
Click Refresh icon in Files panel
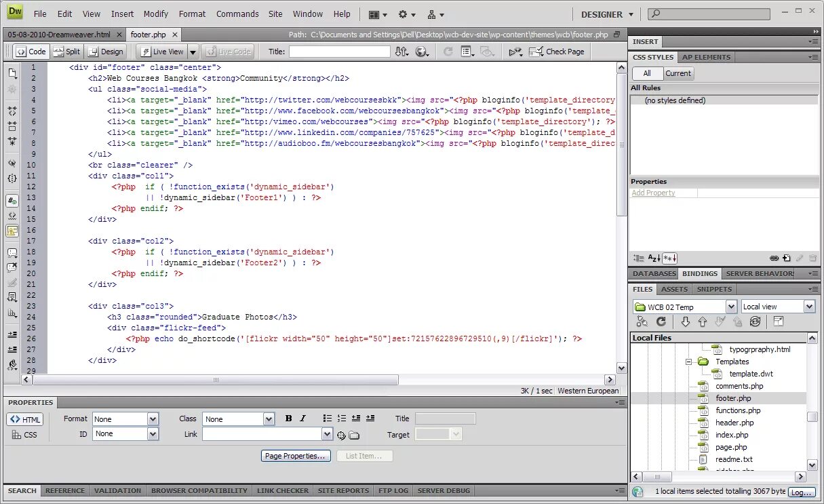pos(661,322)
